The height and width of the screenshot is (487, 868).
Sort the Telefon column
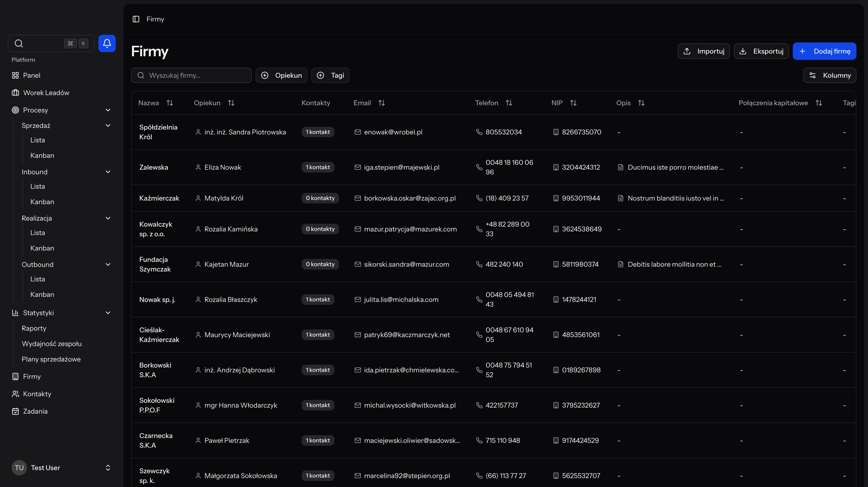tap(509, 103)
